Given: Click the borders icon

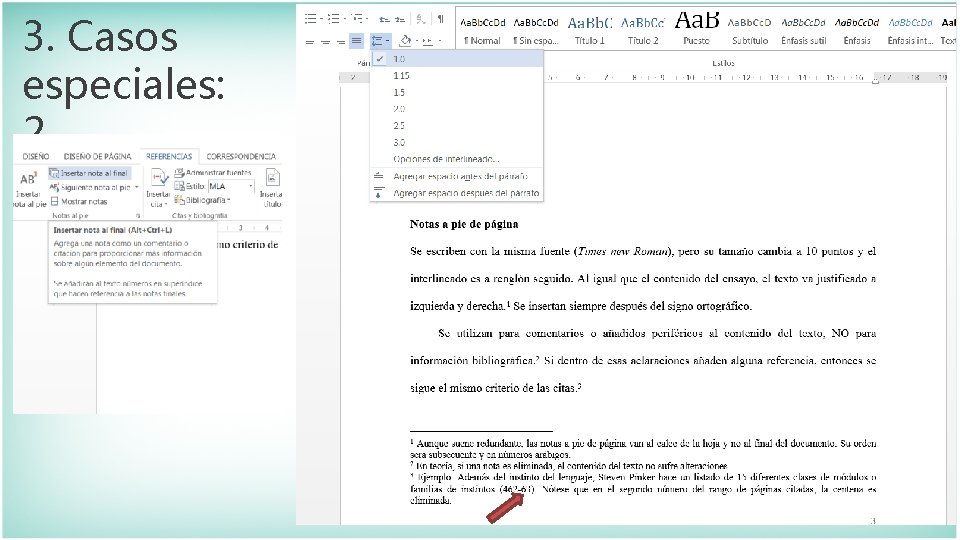Looking at the screenshot, I should (x=427, y=41).
